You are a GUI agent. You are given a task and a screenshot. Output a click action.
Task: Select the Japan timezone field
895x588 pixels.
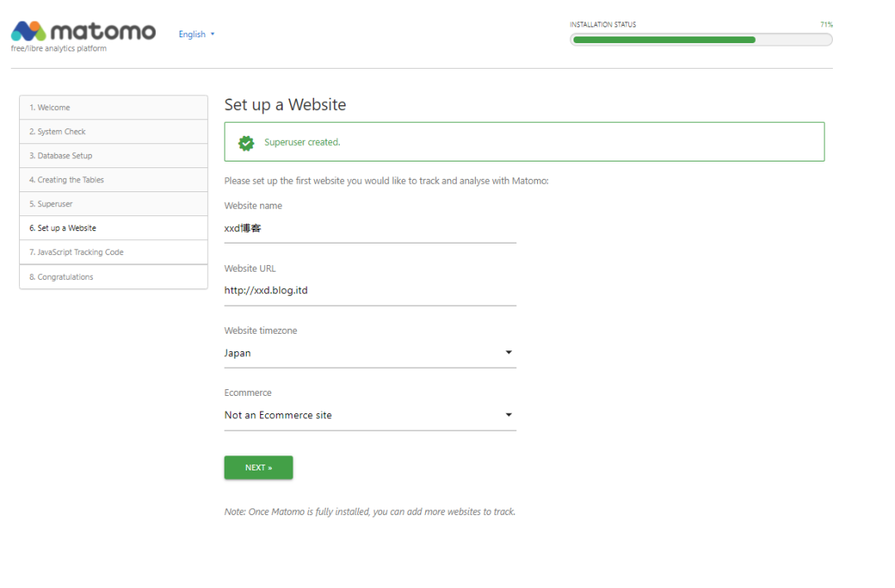370,353
